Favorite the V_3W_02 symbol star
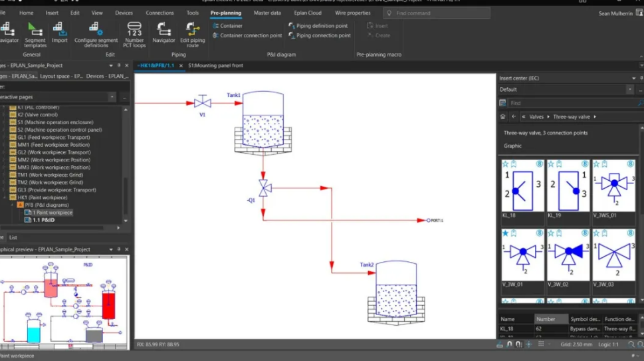Image resolution: width=644 pixels, height=361 pixels. 551,233
